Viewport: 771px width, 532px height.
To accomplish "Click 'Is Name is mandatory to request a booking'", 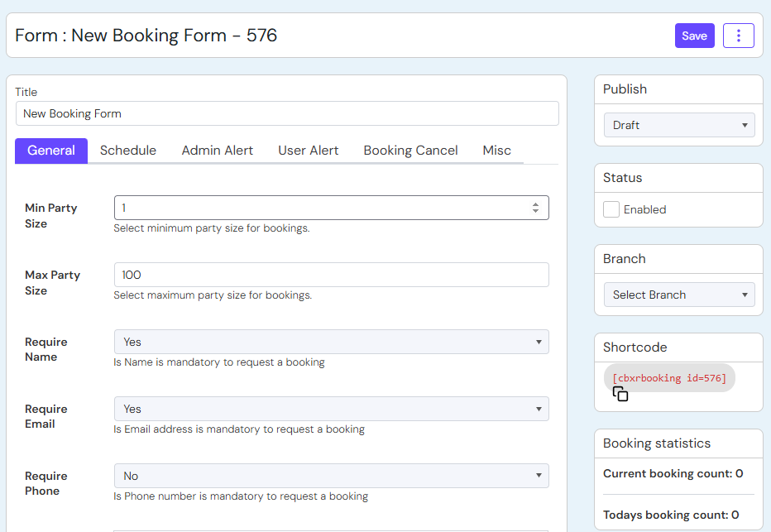I will (x=219, y=362).
